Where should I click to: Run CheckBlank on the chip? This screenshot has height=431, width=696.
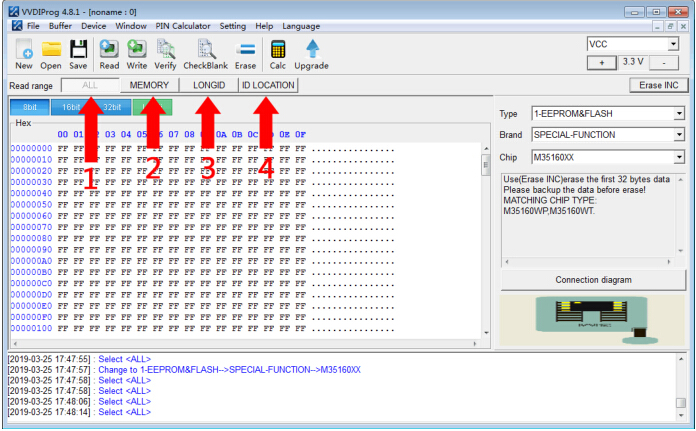coord(206,55)
